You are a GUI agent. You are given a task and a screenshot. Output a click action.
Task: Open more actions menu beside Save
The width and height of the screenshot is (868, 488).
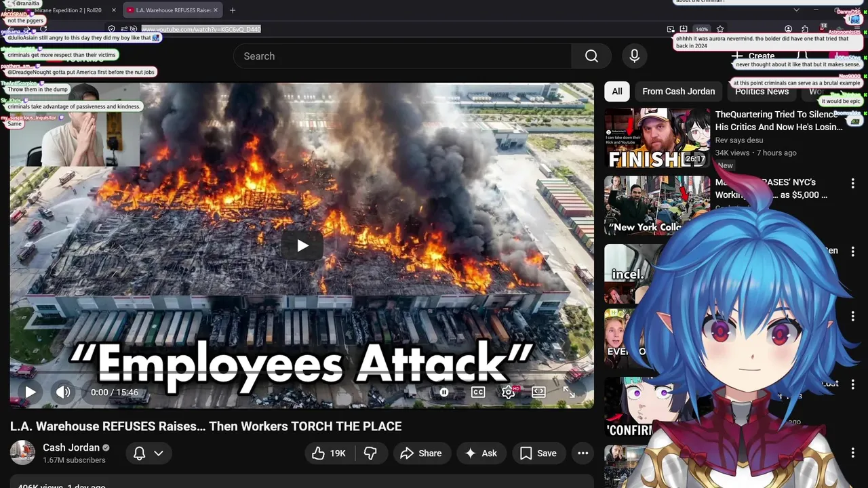pos(583,453)
